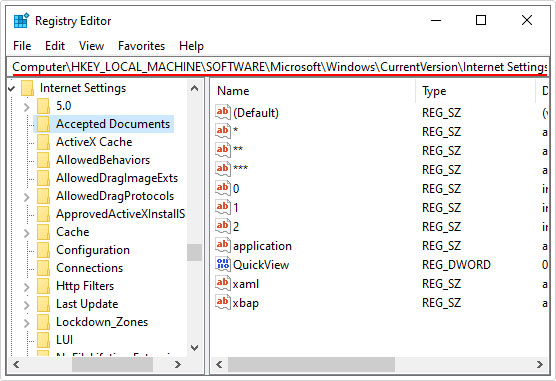Screen dimensions: 556x381
Task: Select the Configuration key label
Action: [x=93, y=250]
